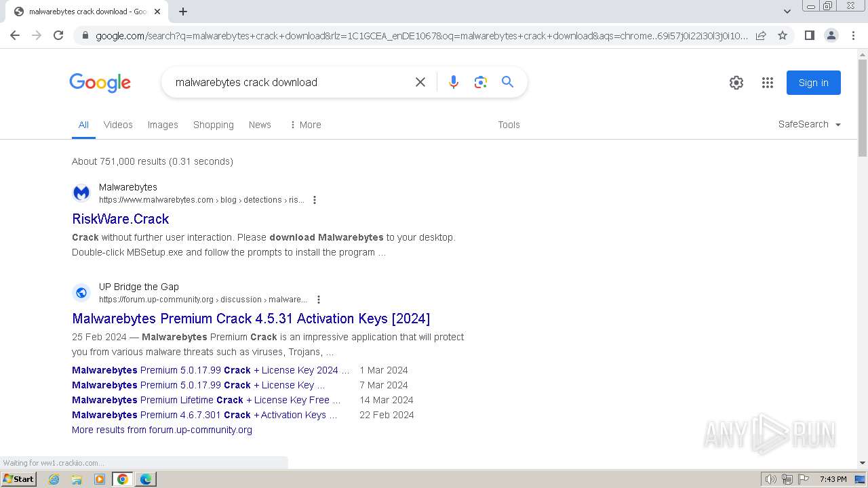Switch to the Shopping tab
Image resolution: width=868 pixels, height=488 pixels.
click(x=214, y=125)
